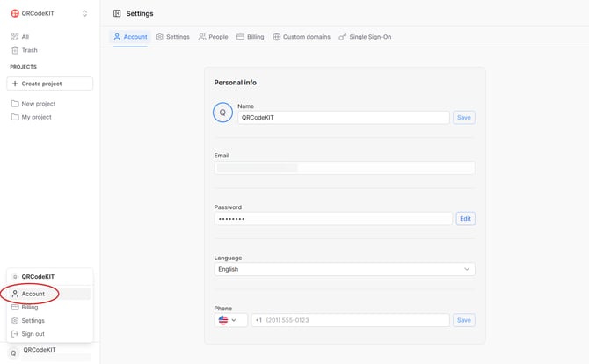Open the Billing tab in the top bar
Image resolution: width=589 pixels, height=364 pixels.
coord(251,37)
